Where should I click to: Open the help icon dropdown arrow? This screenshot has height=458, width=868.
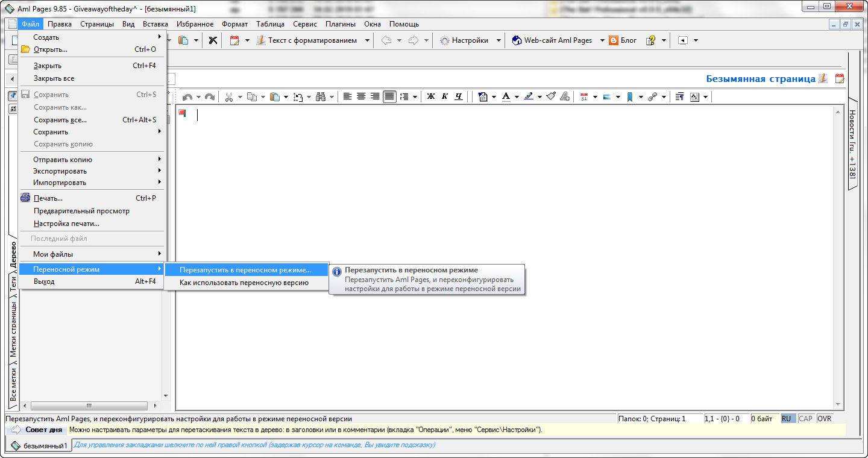click(664, 40)
